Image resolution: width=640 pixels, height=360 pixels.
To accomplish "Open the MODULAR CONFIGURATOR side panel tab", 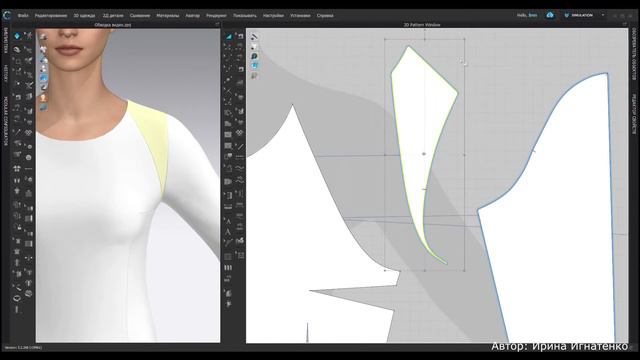I will [6, 121].
